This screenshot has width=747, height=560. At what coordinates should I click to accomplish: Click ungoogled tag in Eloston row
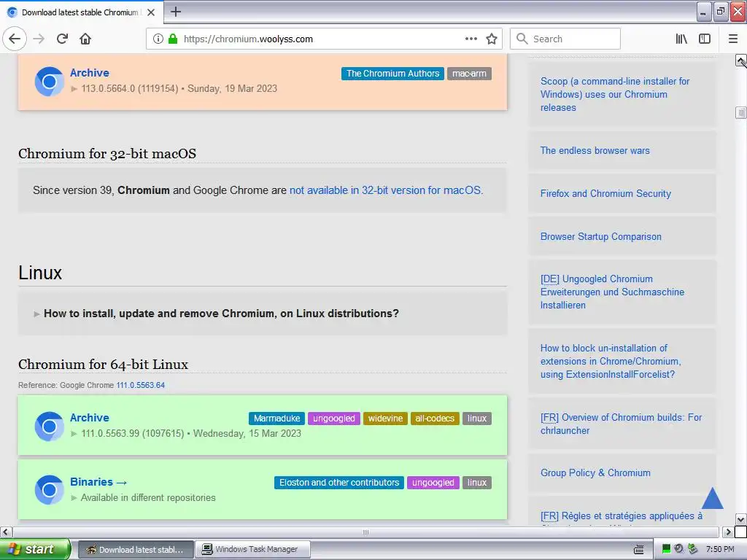pyautogui.click(x=433, y=483)
